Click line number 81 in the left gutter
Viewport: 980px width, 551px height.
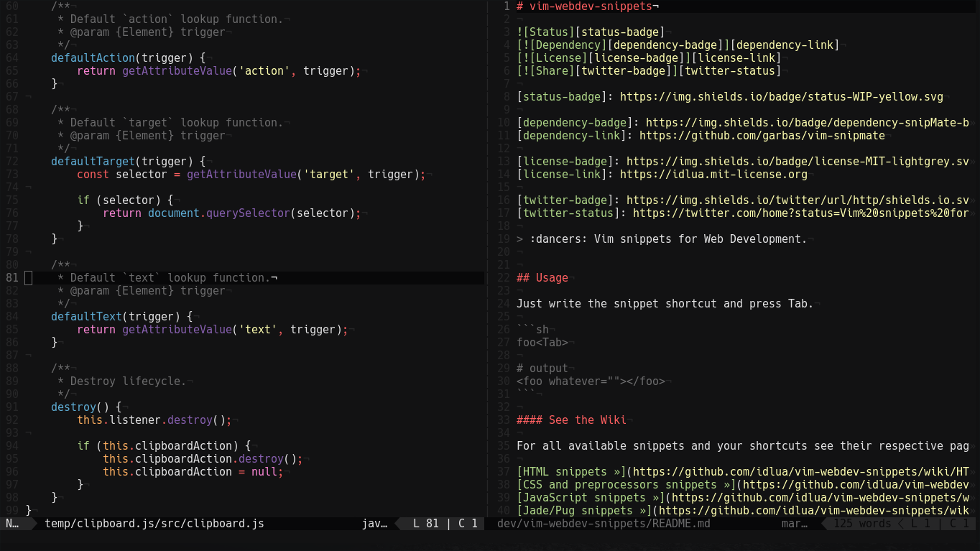click(11, 277)
